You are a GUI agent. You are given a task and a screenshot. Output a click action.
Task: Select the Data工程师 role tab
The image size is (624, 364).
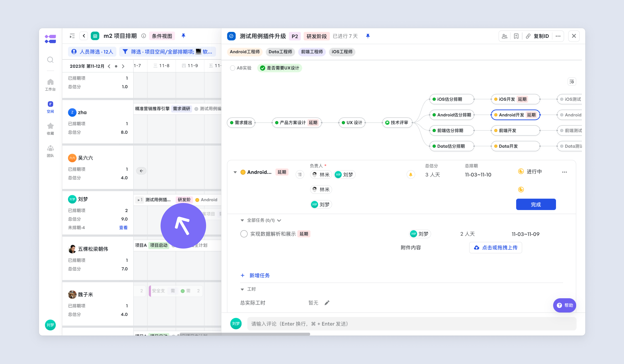[280, 52]
